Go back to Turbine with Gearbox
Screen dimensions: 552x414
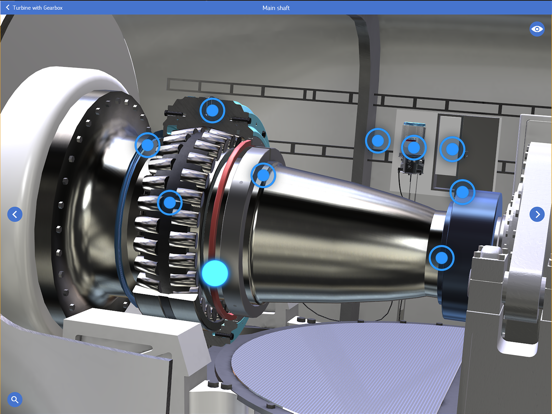click(x=34, y=7)
